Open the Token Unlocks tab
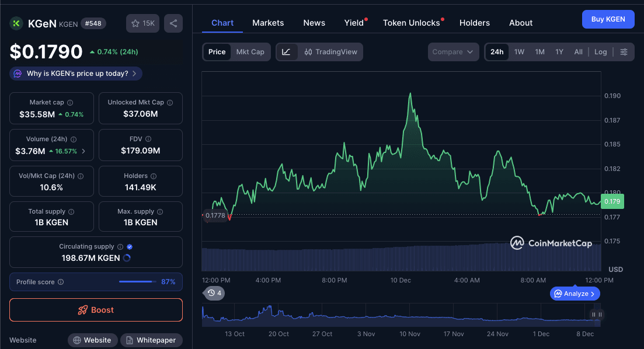Viewport: 644px width, 349px height. [x=411, y=23]
